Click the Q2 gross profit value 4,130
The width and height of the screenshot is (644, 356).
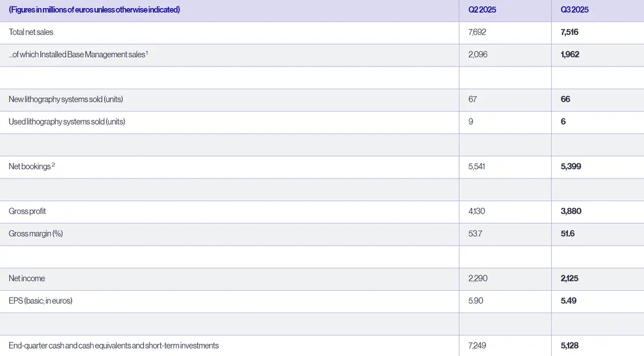(x=477, y=211)
